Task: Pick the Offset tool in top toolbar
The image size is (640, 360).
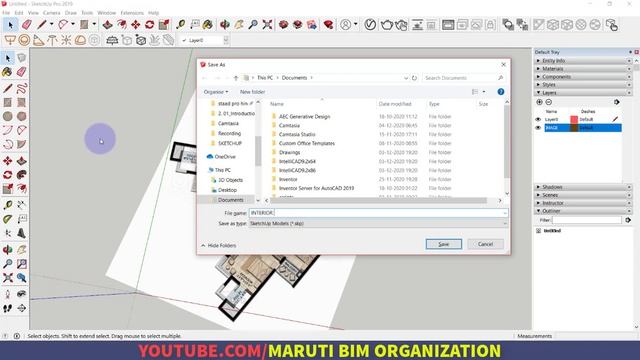Action: click(x=122, y=25)
